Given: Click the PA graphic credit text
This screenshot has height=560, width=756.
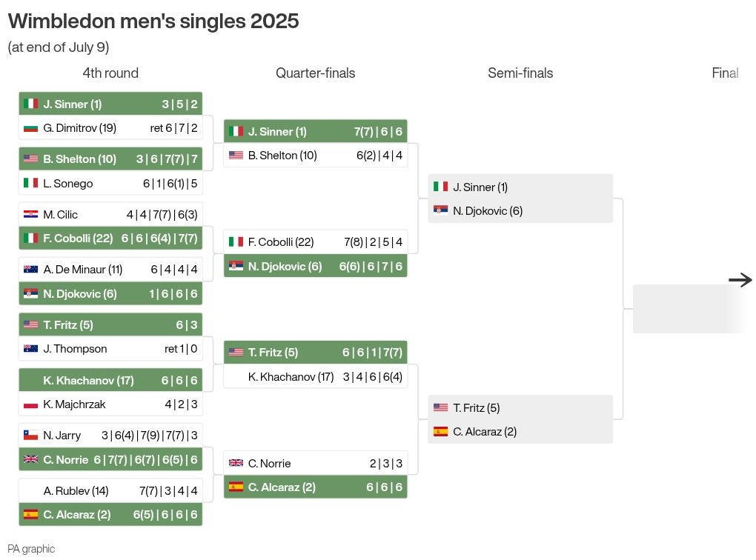Looking at the screenshot, I should [31, 549].
